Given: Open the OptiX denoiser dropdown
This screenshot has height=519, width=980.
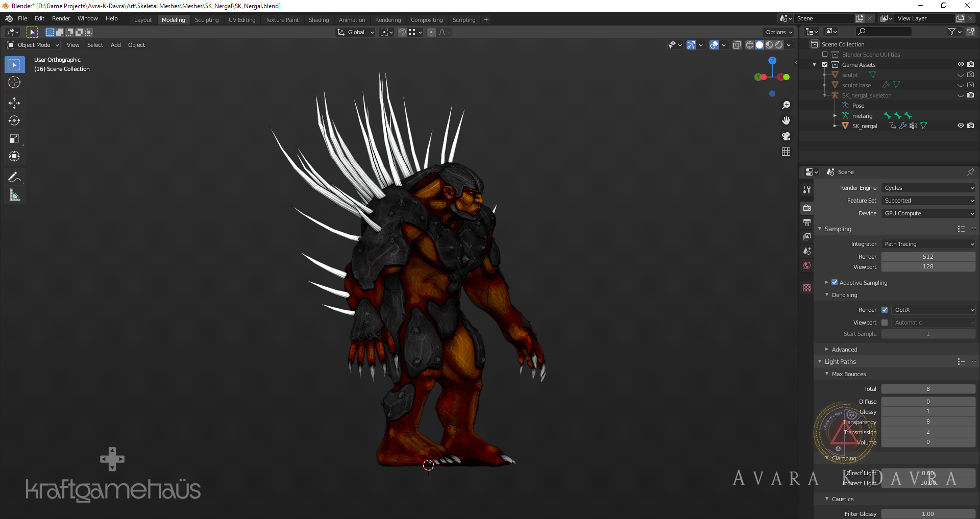Looking at the screenshot, I should pos(934,310).
